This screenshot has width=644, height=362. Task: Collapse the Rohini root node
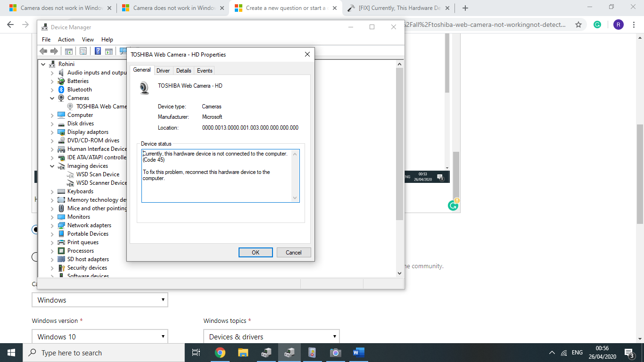pos(43,64)
